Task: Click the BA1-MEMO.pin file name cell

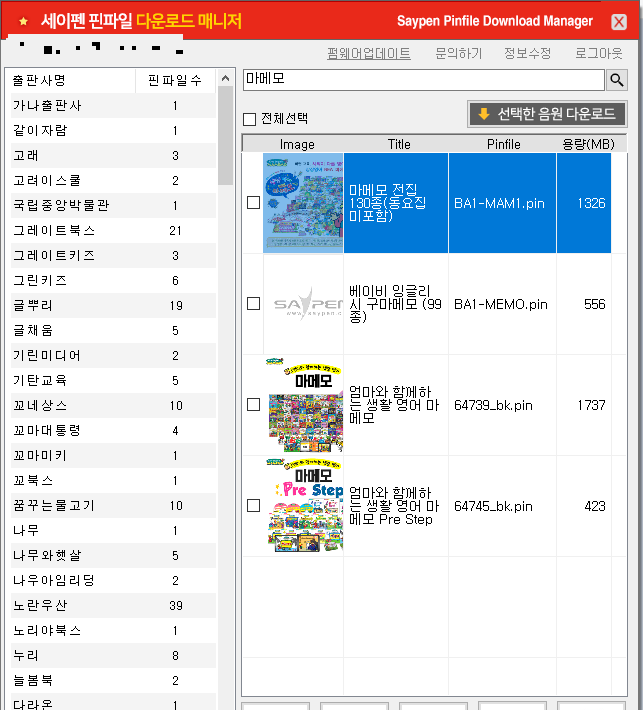Action: coord(501,304)
